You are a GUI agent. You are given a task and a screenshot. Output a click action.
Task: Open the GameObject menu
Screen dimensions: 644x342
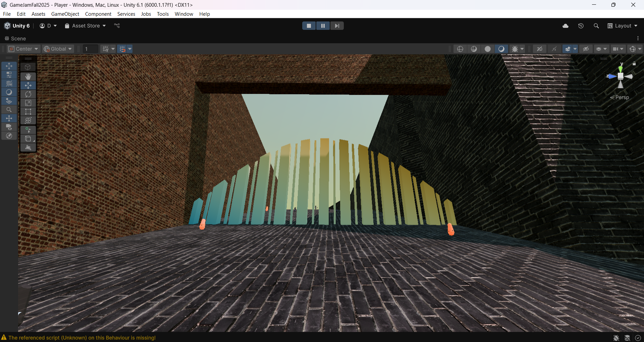[65, 14]
